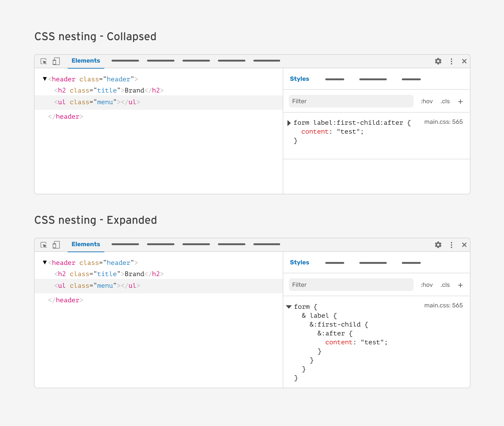Open the kebab menu in the Collapsed panel
This screenshot has height=426, width=504.
pos(451,61)
